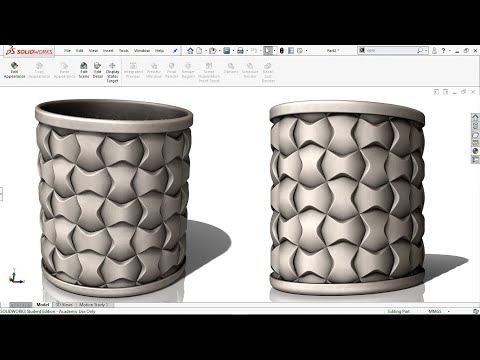The width and height of the screenshot is (480, 360).
Task: Open the Edit menu
Action: coord(79,51)
